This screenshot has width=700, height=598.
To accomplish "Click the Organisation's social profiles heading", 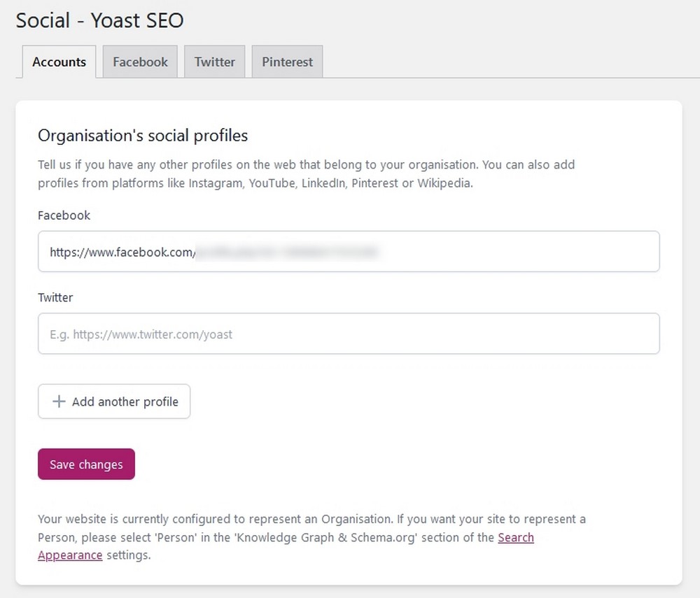I will click(143, 136).
